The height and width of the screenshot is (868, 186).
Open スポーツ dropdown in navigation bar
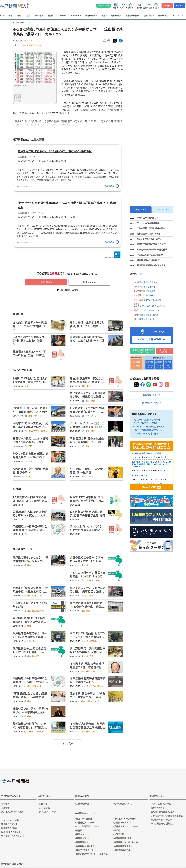coord(62,15)
